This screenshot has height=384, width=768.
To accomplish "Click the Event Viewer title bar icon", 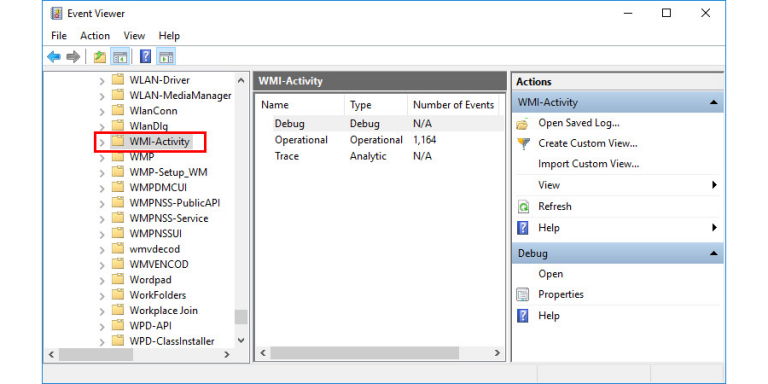I will coord(56,13).
